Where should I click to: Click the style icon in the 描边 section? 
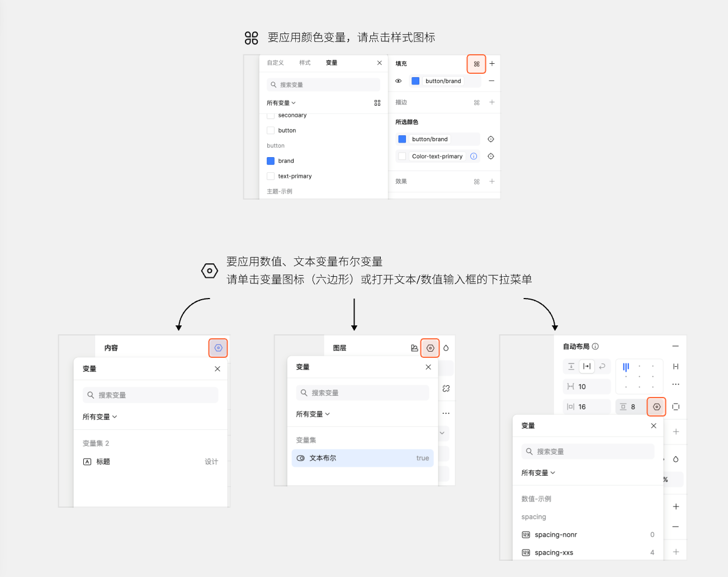476,102
